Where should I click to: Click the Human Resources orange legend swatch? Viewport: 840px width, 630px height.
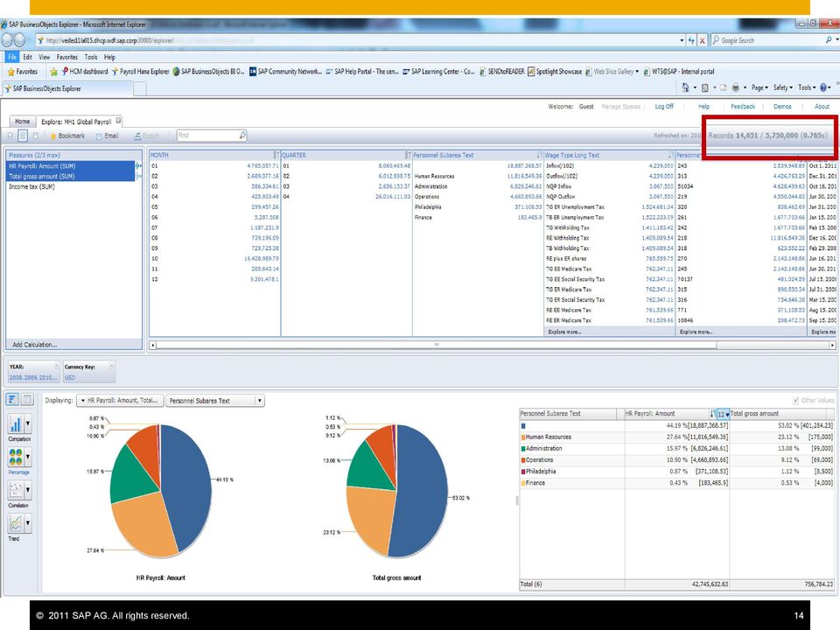[x=523, y=437]
